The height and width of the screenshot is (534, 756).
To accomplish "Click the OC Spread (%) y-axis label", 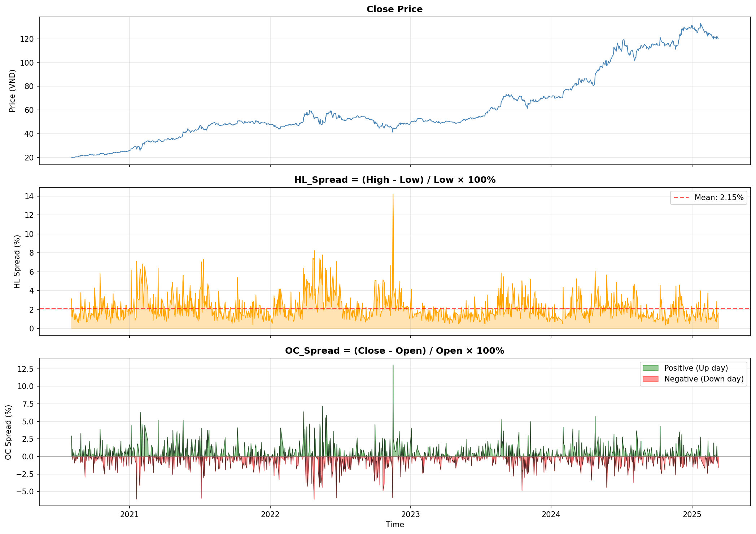I will 8,432.
